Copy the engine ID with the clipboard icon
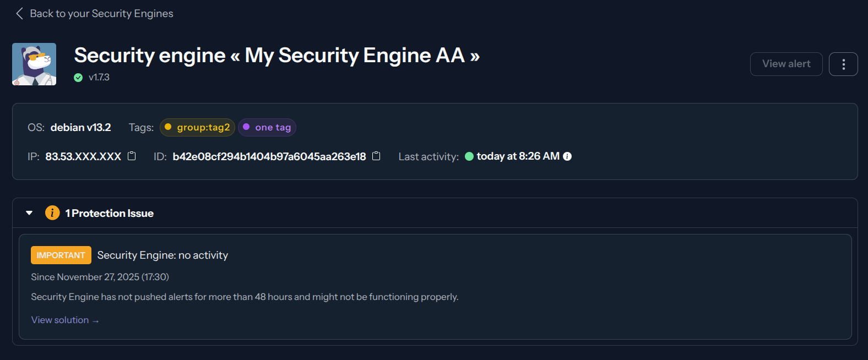The width and height of the screenshot is (868, 360). pyautogui.click(x=376, y=156)
